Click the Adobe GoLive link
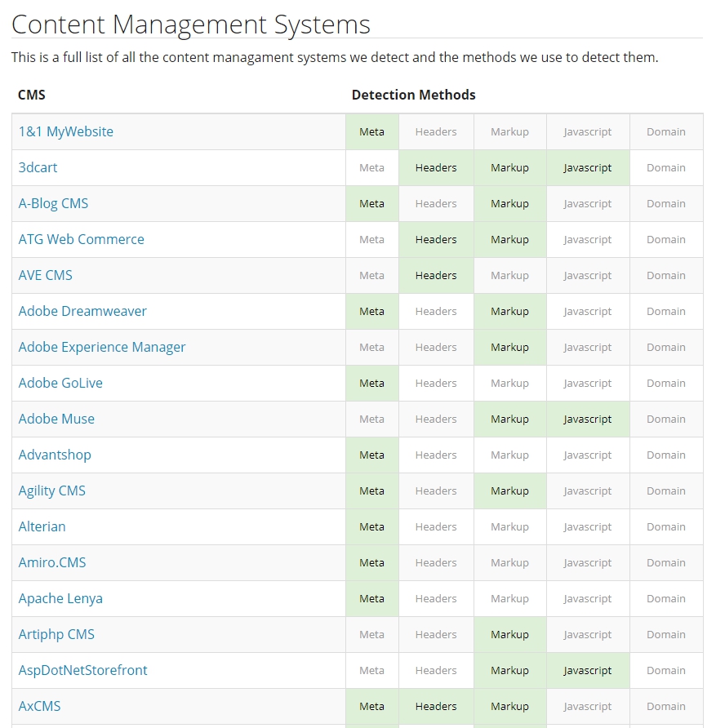 tap(60, 383)
